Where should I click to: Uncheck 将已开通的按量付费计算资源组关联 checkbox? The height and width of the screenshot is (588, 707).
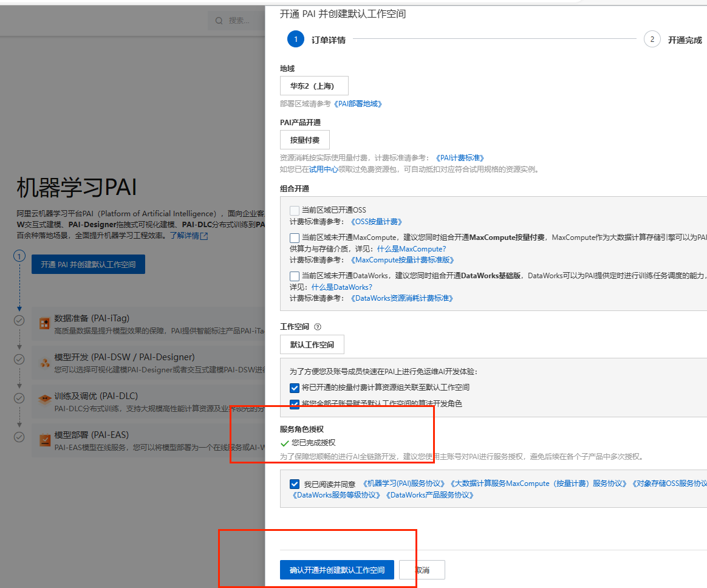295,388
